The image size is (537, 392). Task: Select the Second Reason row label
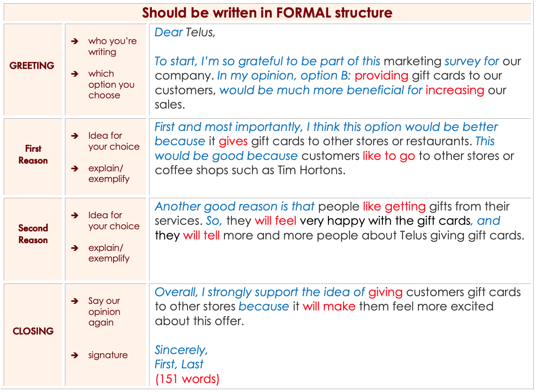pyautogui.click(x=33, y=234)
